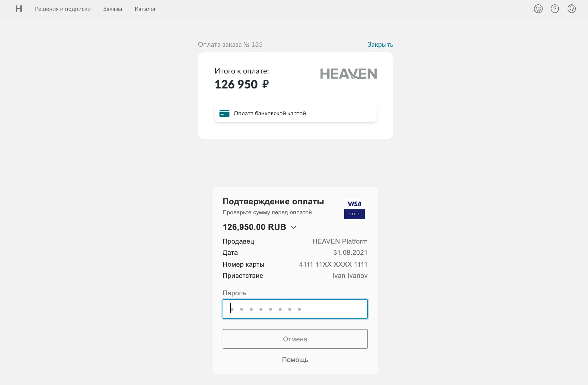Screen dimensions: 588x385
Task: Focus the Пароль input field
Action: coord(295,309)
